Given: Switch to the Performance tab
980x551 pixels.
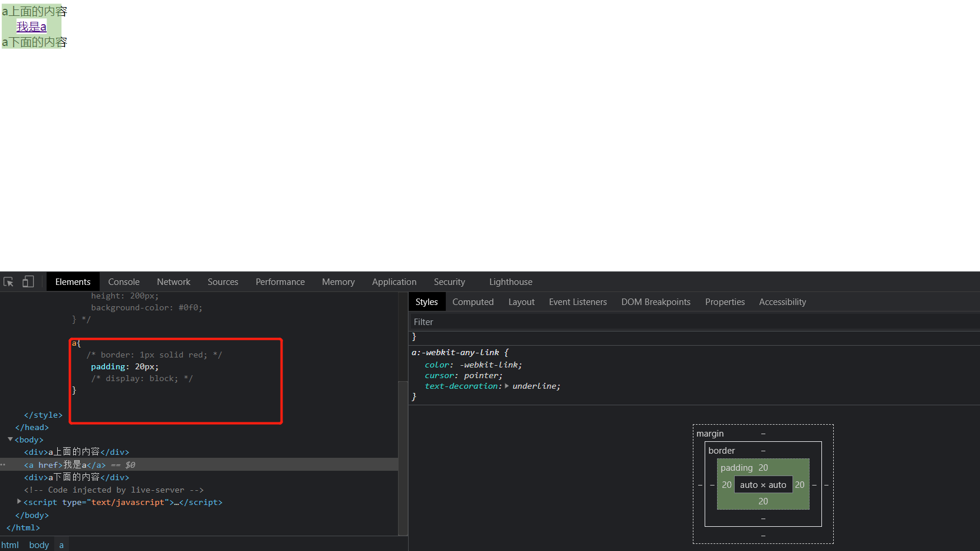Looking at the screenshot, I should point(280,282).
